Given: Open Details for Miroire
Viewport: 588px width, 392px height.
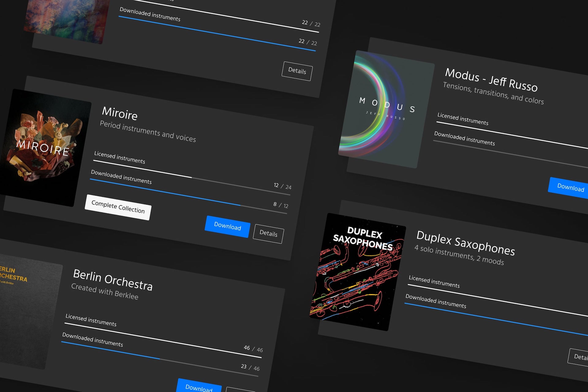Looking at the screenshot, I should [x=268, y=234].
